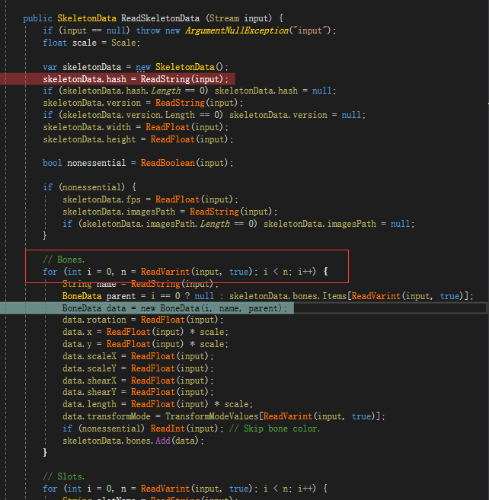
Task: Click ReadString on the skeletonData.version line
Action: 180,103
